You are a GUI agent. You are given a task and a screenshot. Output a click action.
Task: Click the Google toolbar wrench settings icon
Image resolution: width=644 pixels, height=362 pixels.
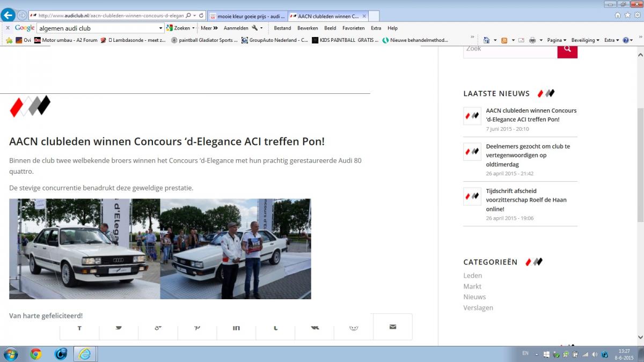(x=255, y=28)
